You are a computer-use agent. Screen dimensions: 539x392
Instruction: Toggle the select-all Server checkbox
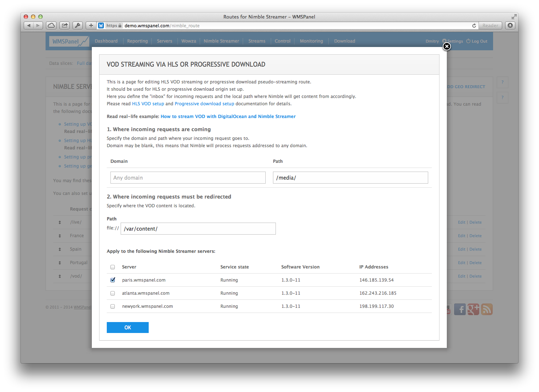113,267
